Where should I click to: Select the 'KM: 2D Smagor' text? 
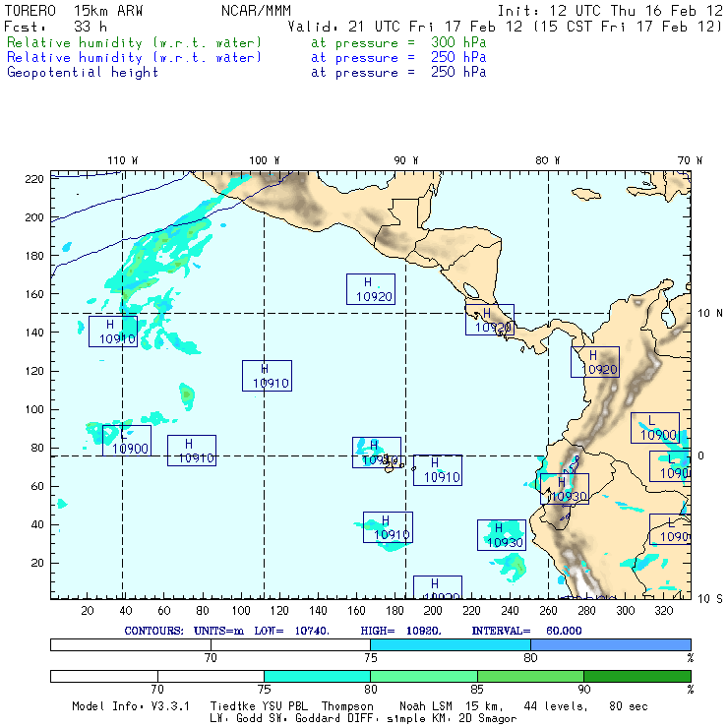pos(475,719)
